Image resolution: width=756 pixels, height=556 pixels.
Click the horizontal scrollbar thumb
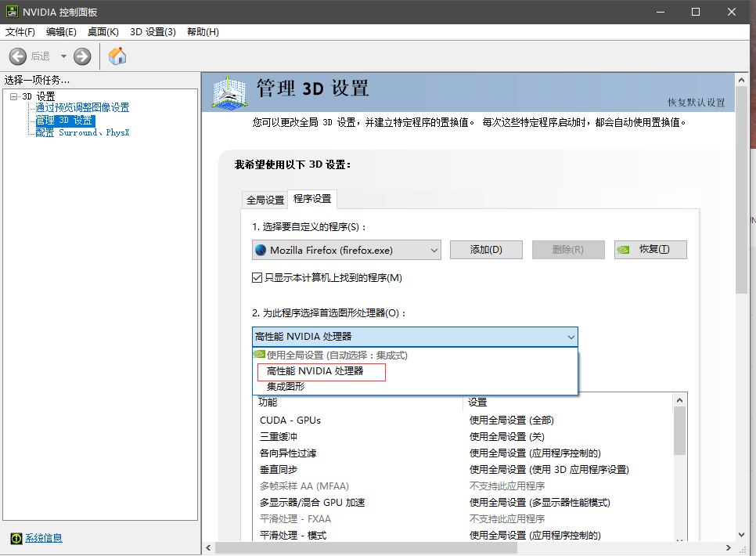click(x=366, y=548)
